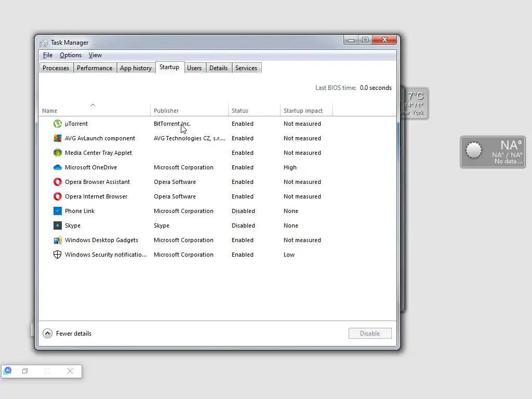Switch to the Services tab
Viewport: 532px width, 399px height.
coord(246,68)
